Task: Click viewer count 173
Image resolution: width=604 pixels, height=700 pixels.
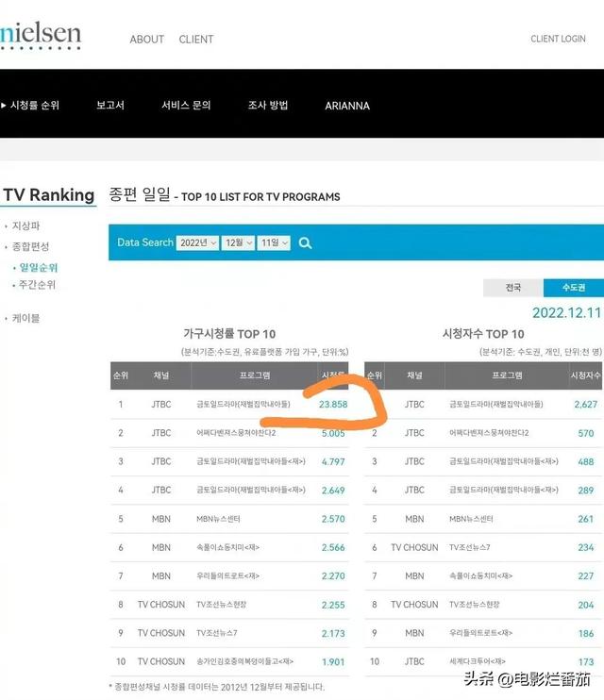Action: tap(586, 662)
